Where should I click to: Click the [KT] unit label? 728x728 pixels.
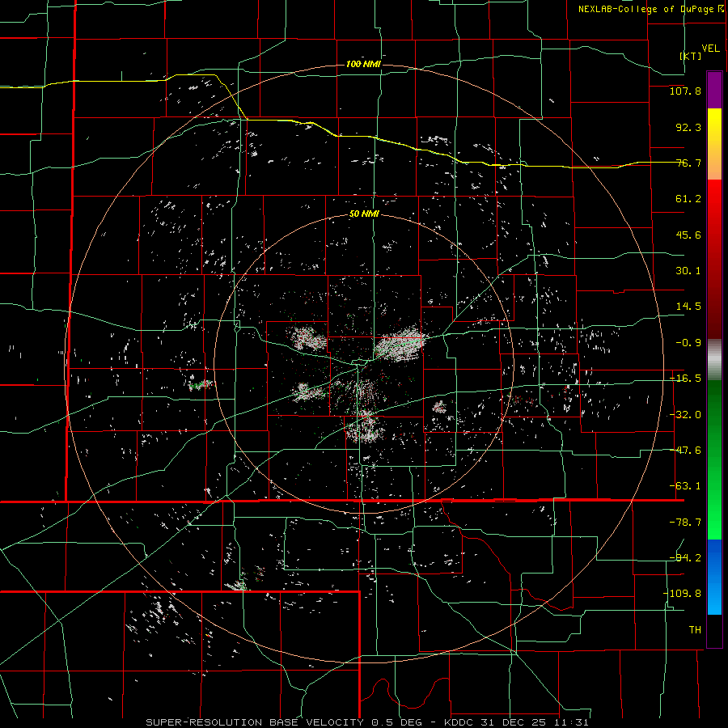691,56
